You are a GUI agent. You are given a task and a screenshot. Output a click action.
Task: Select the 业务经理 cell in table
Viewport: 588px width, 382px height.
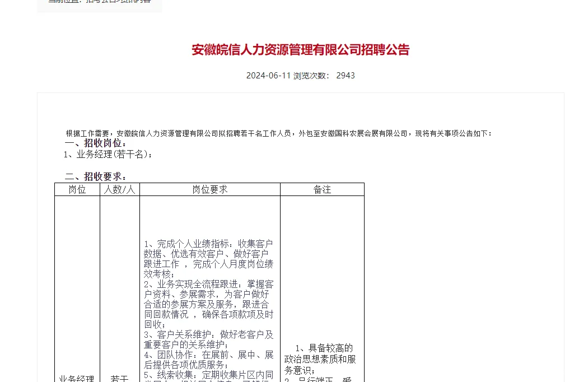(77, 378)
